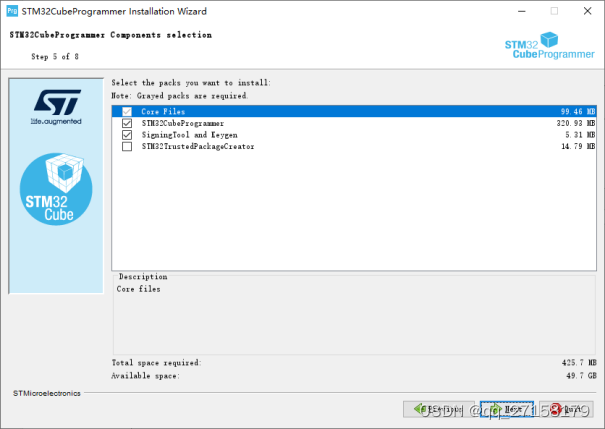Click the 'Available space' label
The width and height of the screenshot is (605, 429).
(145, 376)
